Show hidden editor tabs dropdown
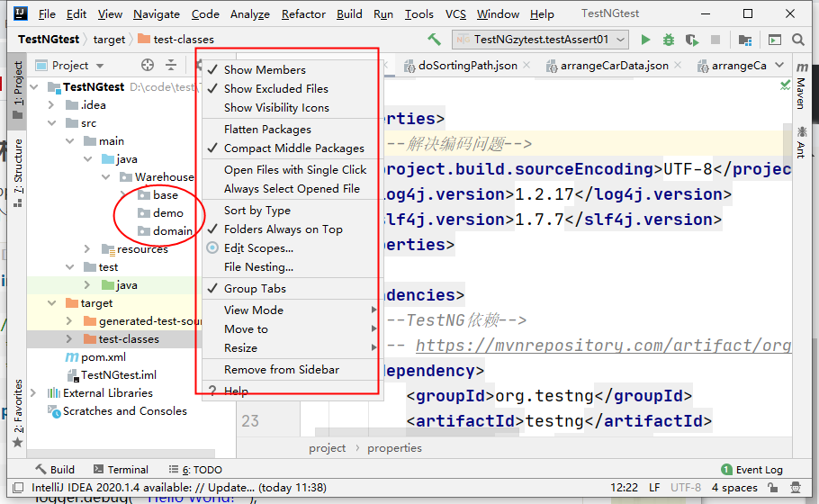The width and height of the screenshot is (819, 504). 779,65
